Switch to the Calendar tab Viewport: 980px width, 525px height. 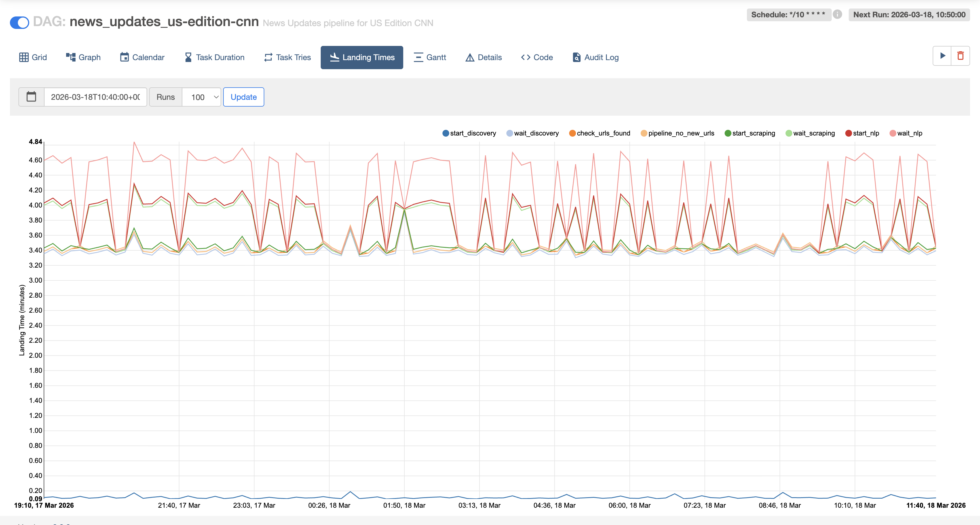click(142, 58)
